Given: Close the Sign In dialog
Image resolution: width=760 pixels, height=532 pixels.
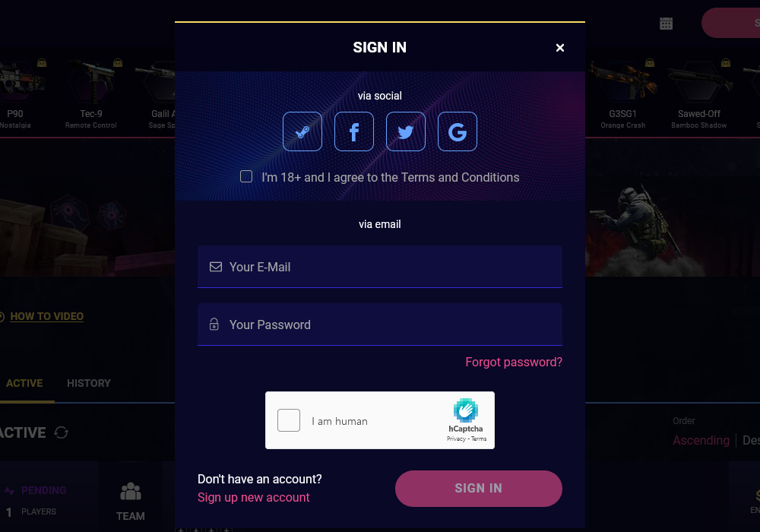Looking at the screenshot, I should [560, 48].
